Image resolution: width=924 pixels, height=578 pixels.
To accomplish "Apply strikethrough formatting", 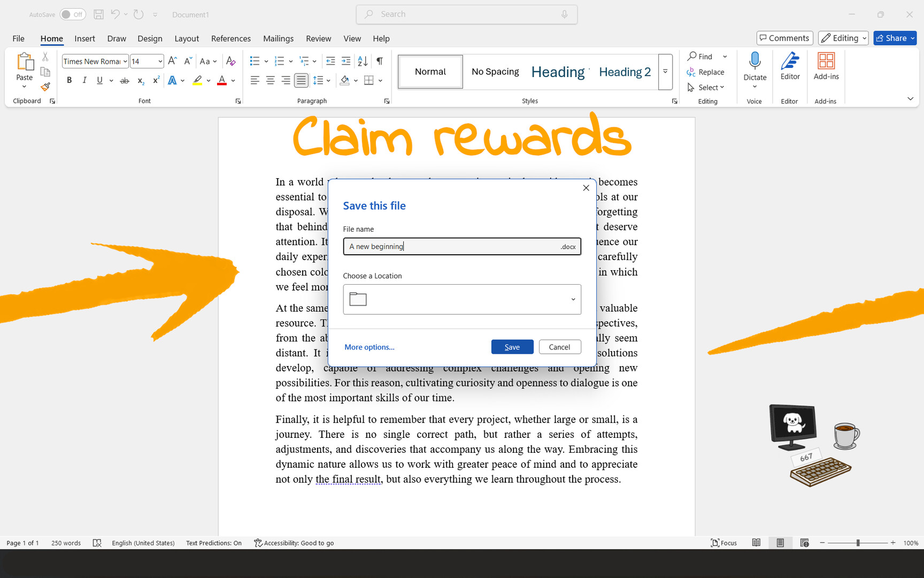I will (x=125, y=80).
